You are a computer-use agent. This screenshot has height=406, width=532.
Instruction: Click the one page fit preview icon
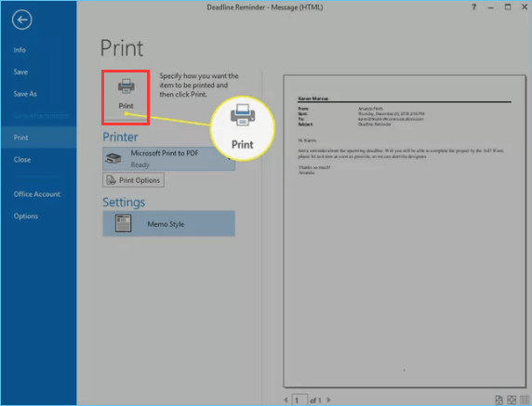(512, 400)
